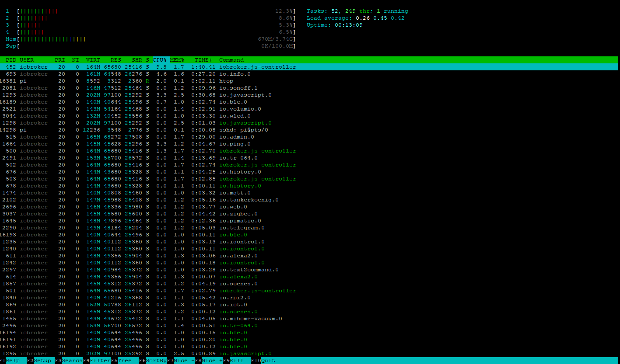The height and width of the screenshot is (364, 620).
Task: Select the io.info.0 process row
Action: pyautogui.click(x=309, y=74)
